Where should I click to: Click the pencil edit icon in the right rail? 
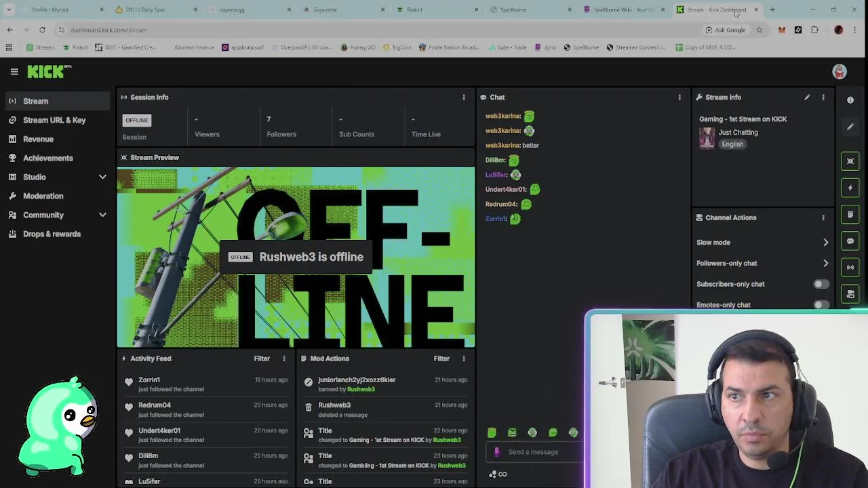pos(850,127)
